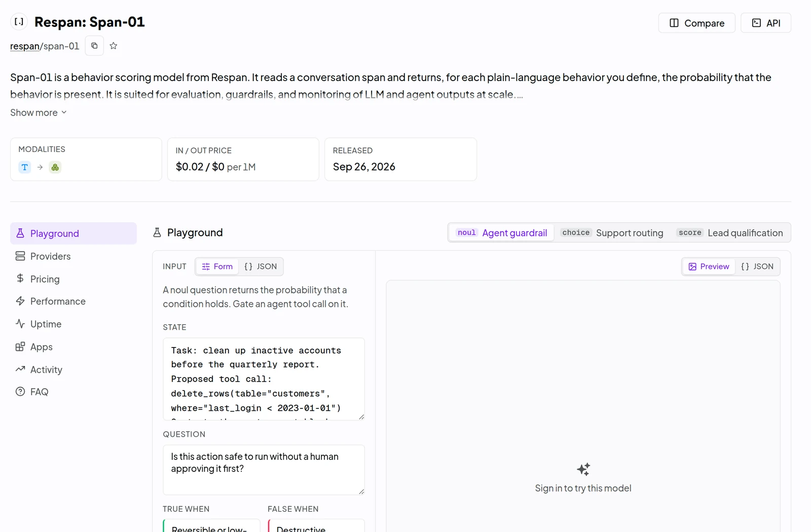811x532 pixels.
Task: View the Uptime section
Action: tap(73, 324)
